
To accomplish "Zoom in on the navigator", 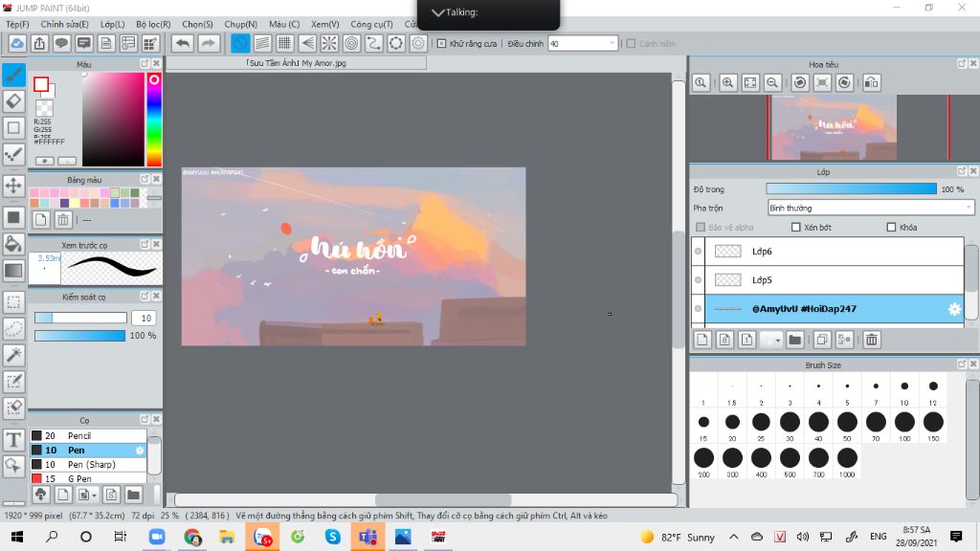I will tap(728, 82).
